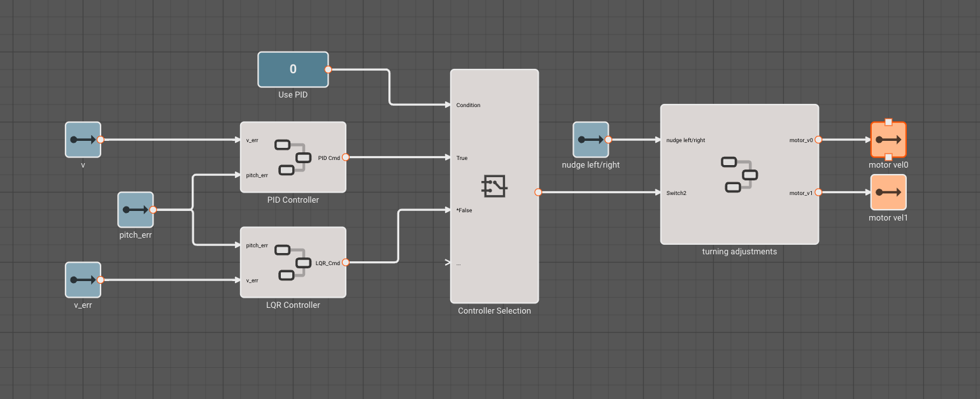
Task: Select the nudge left/right input block icon
Action: [x=590, y=139]
